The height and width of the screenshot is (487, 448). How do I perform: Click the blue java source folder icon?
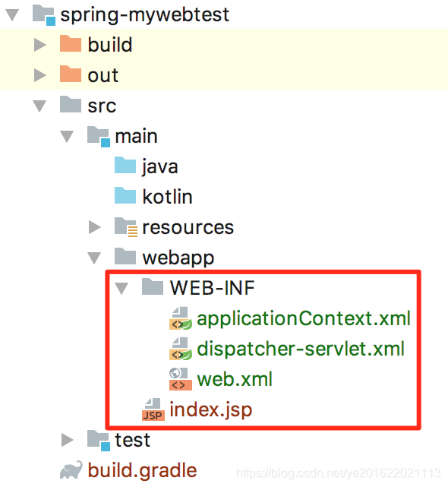tap(125, 165)
